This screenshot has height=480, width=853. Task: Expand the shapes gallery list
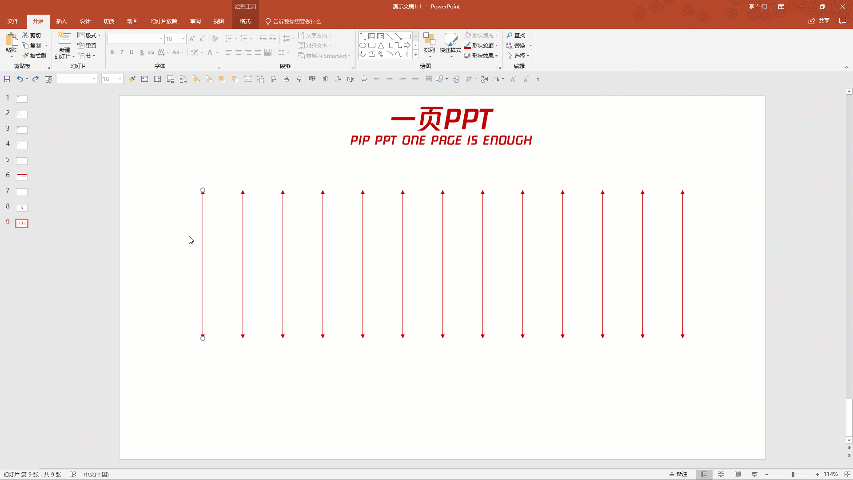click(x=413, y=56)
